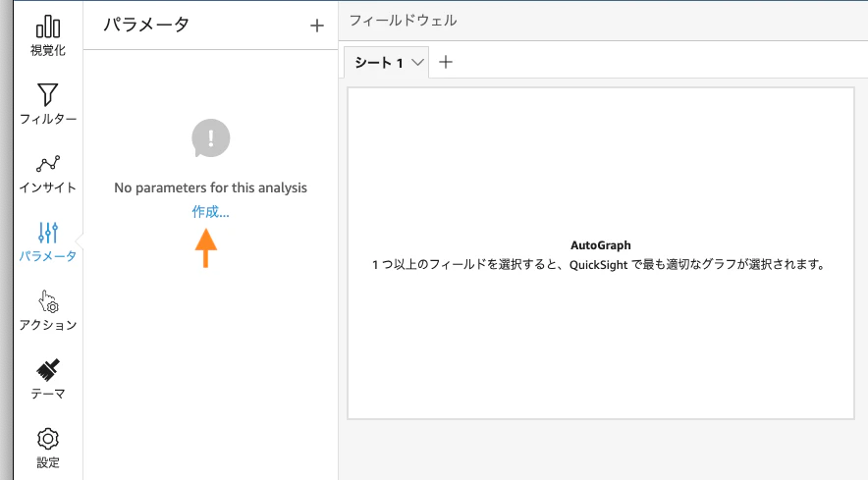Select the AutoGraph empty visual area
Image resolution: width=868 pixels, height=480 pixels.
(x=601, y=253)
